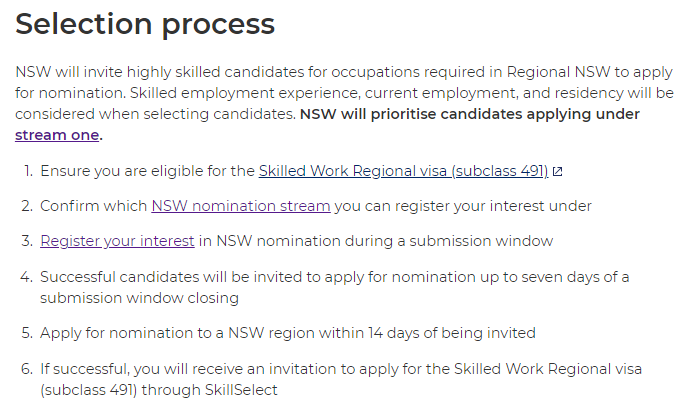Open the "Register your interest" link

117,241
